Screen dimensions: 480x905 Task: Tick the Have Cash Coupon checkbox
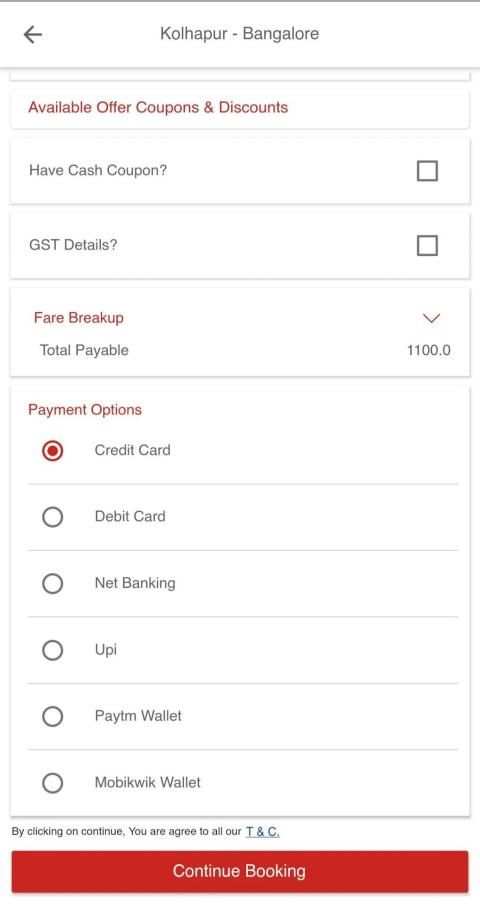tap(427, 171)
